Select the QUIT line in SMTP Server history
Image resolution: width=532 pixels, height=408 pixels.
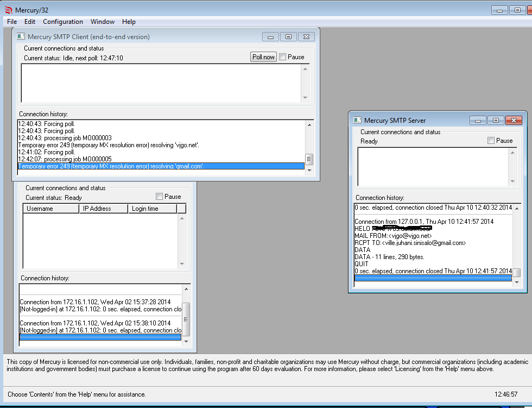(433, 263)
